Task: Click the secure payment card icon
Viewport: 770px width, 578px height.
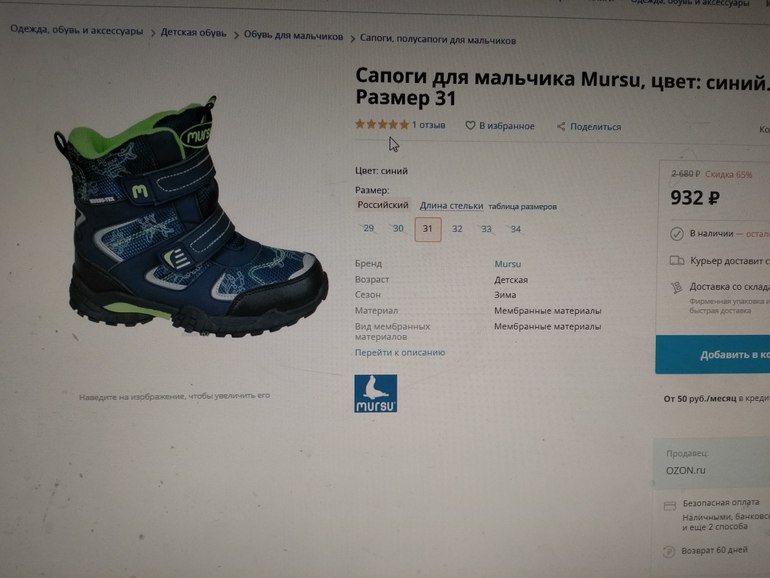Action: (670, 506)
